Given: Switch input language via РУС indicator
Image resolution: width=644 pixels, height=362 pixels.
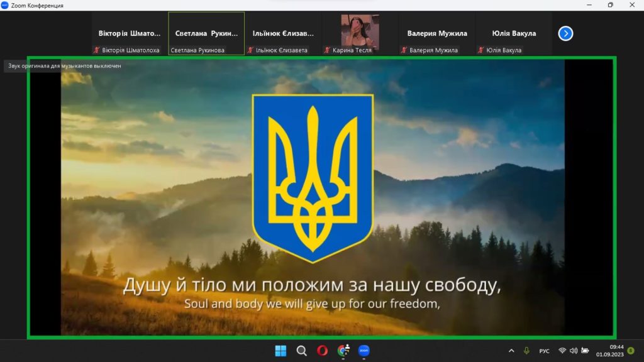Looking at the screenshot, I should pyautogui.click(x=544, y=351).
